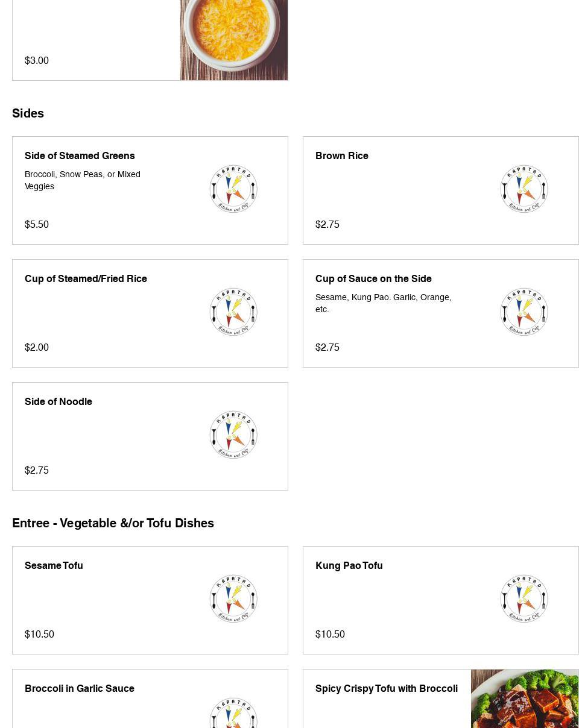Open the Sesame Tofu entree title
The height and width of the screenshot is (728, 582).
(54, 565)
